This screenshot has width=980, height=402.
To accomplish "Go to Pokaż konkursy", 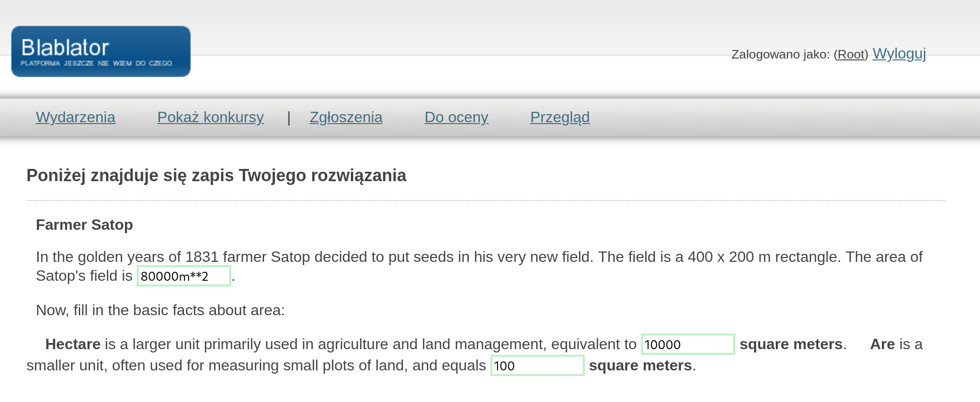I will click(210, 117).
